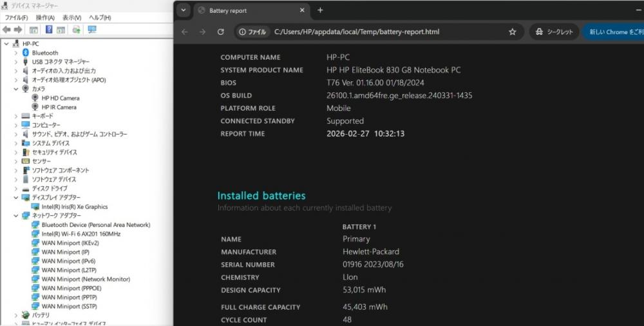Open the ファイル(F) menu

(x=16, y=17)
